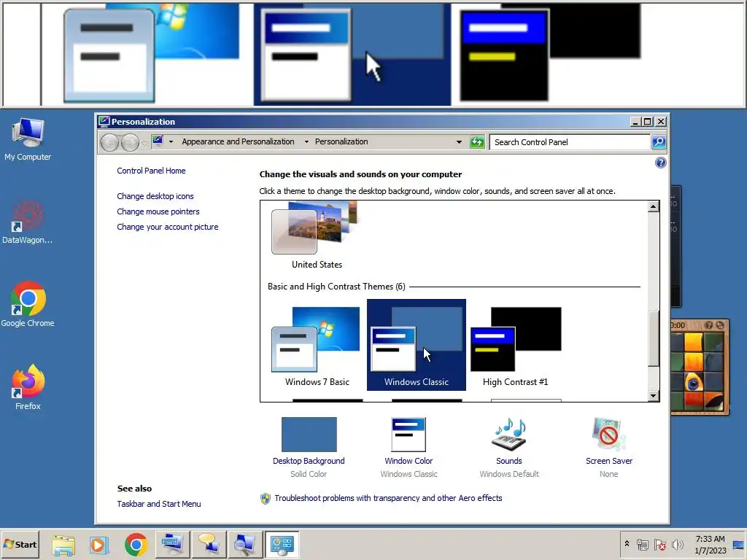The width and height of the screenshot is (747, 560).
Task: Launch Windows Media Player from taskbar
Action: [x=99, y=544]
